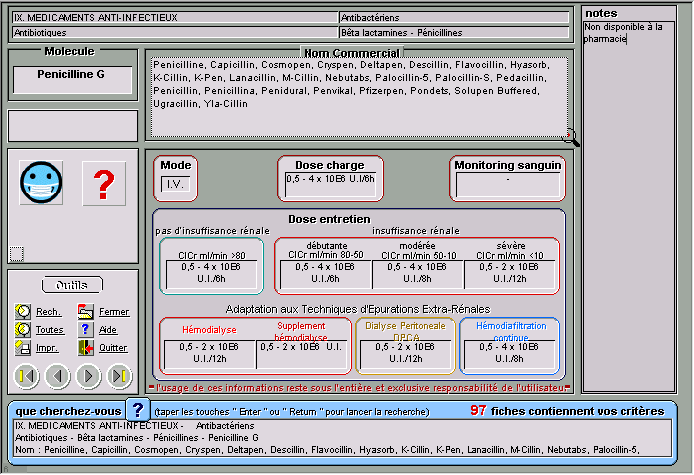This screenshot has height=475, width=694.
Task: Click the Dialyse Peritoneale DPCA dose field
Action: pos(406,355)
